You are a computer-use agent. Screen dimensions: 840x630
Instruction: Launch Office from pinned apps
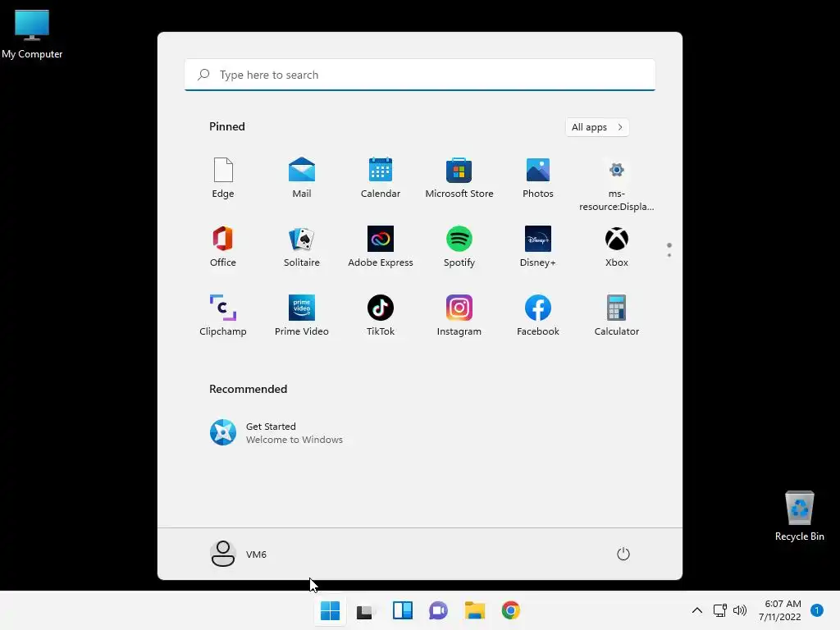coord(223,247)
